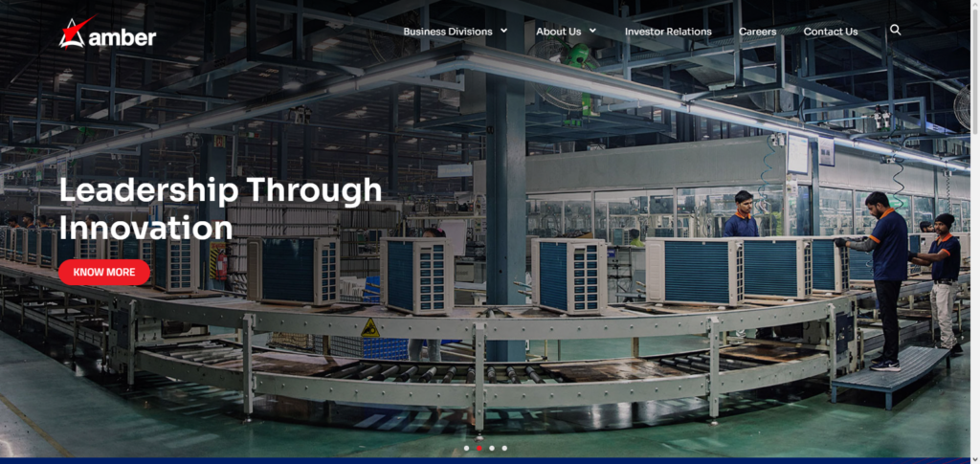980x464 pixels.
Task: Open the About Us menu label
Action: point(558,32)
